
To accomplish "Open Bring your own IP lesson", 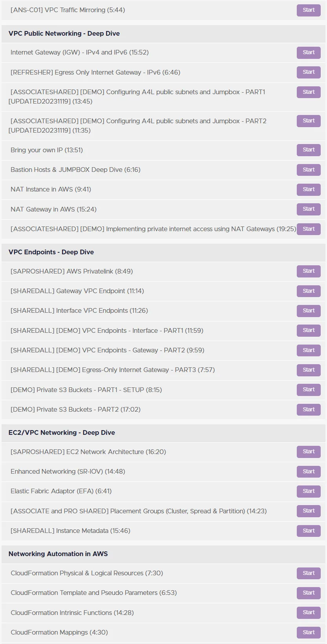I will [x=47, y=150].
